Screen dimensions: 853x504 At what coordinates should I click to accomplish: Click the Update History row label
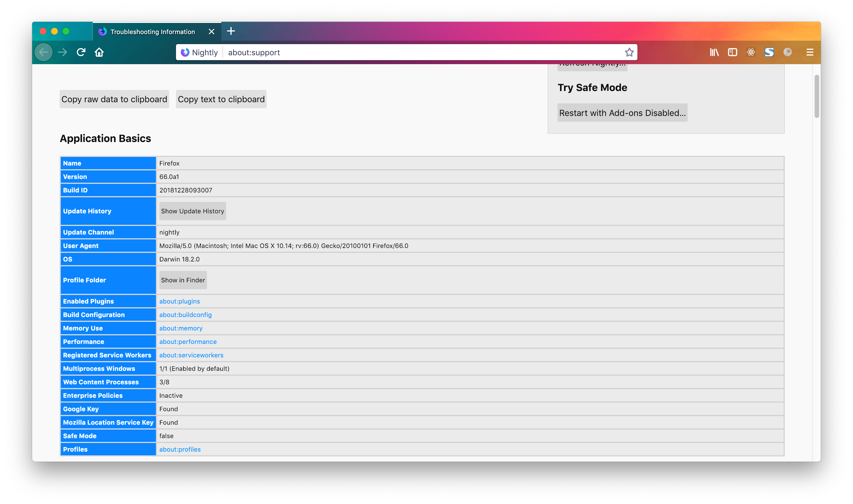click(87, 211)
